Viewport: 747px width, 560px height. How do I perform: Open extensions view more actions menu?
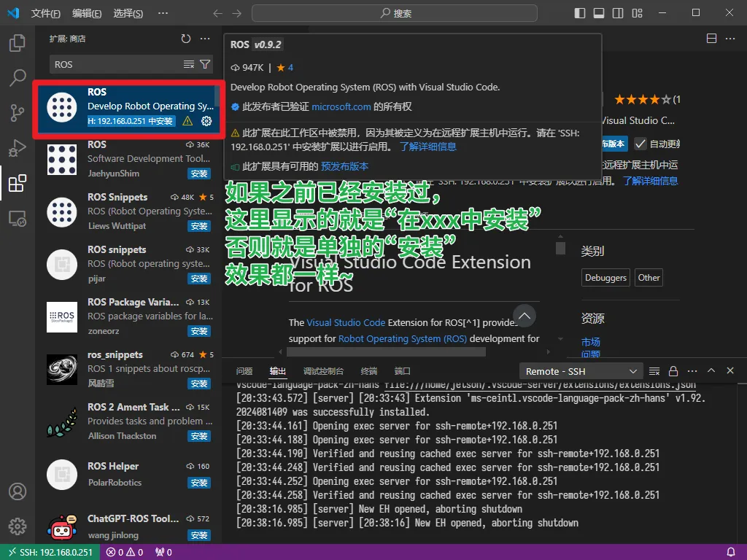(205, 39)
